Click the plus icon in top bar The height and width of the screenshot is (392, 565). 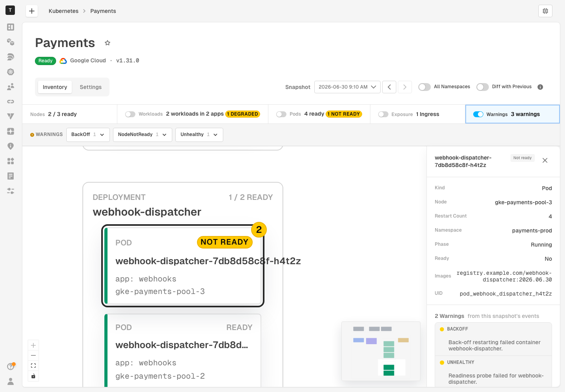(x=32, y=11)
